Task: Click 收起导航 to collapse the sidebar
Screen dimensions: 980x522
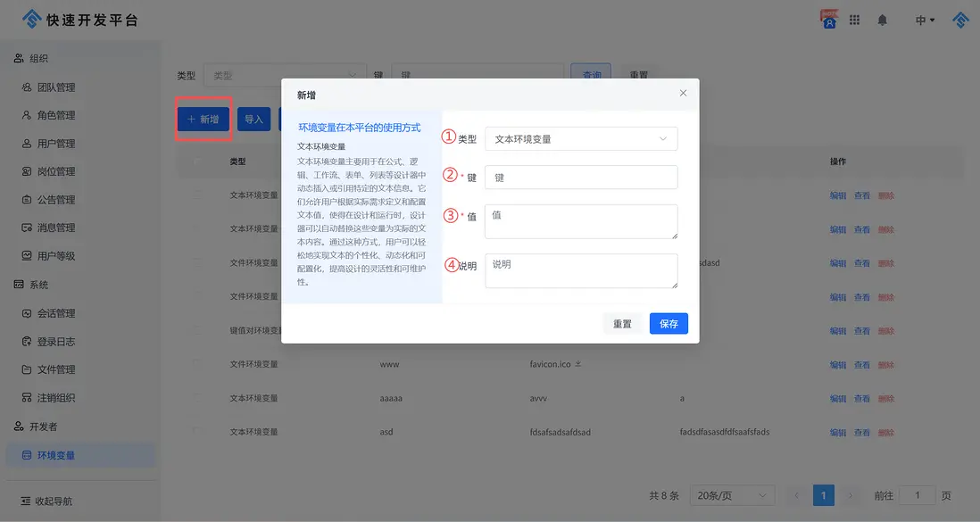Action: point(56,500)
